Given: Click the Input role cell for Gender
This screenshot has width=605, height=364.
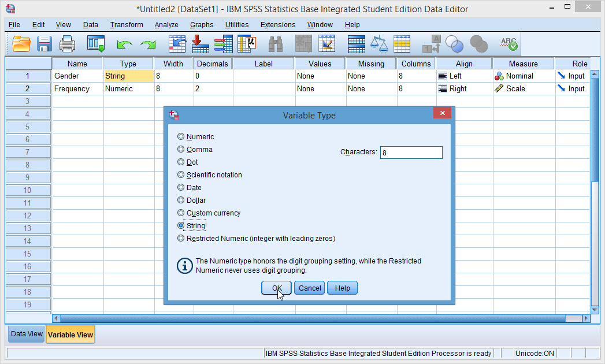Looking at the screenshot, I should 573,76.
